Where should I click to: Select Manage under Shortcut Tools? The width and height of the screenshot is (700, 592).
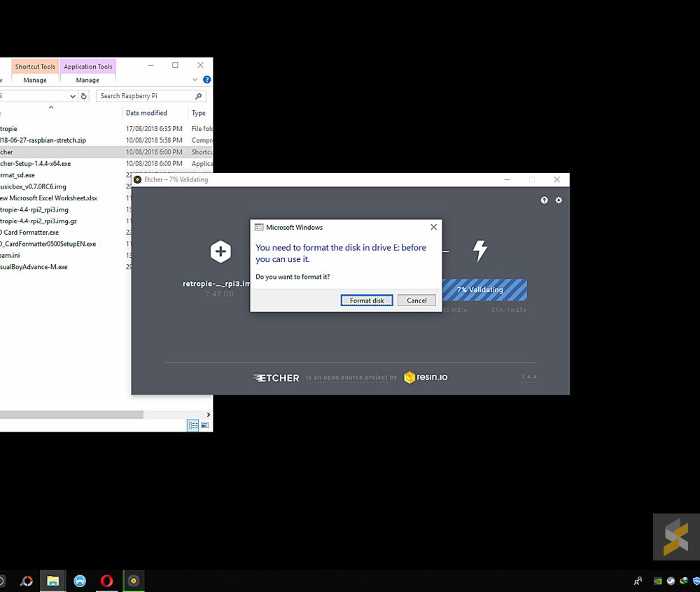tap(35, 80)
